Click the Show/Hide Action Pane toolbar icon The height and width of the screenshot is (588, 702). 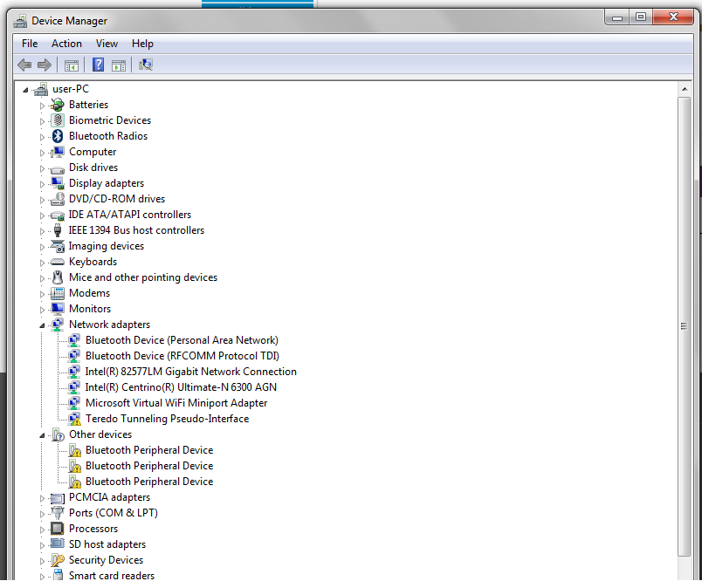click(x=119, y=65)
